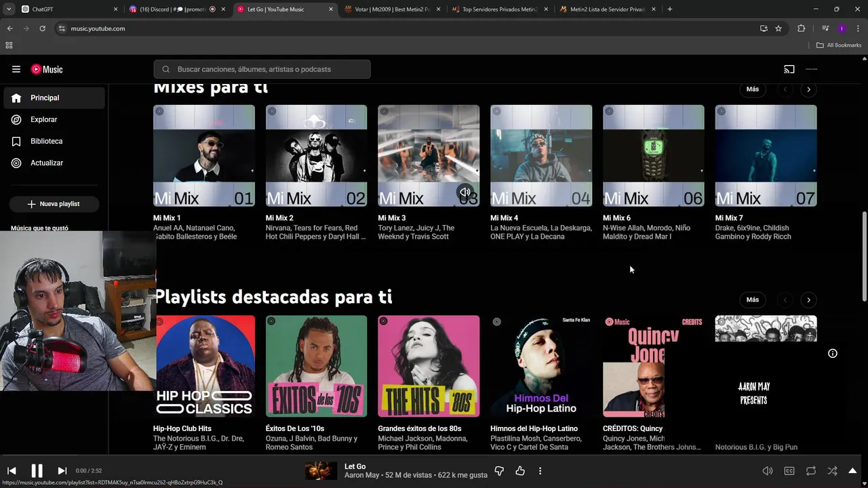
Task: Go back in browser history
Action: 9,28
